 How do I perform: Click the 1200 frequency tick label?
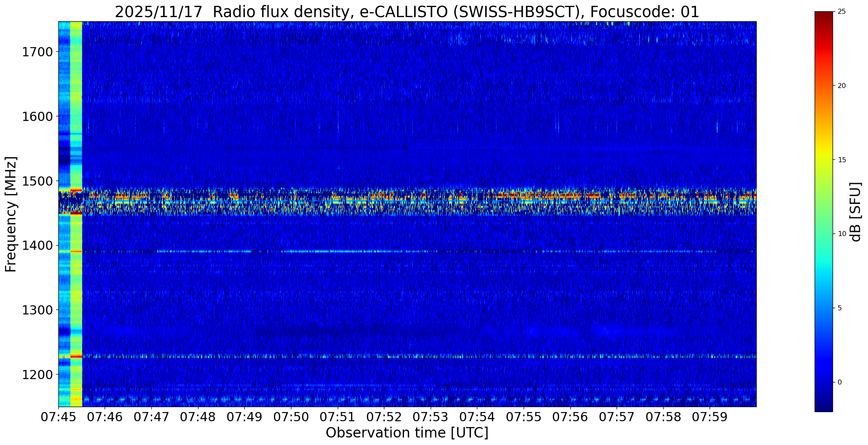[37, 375]
